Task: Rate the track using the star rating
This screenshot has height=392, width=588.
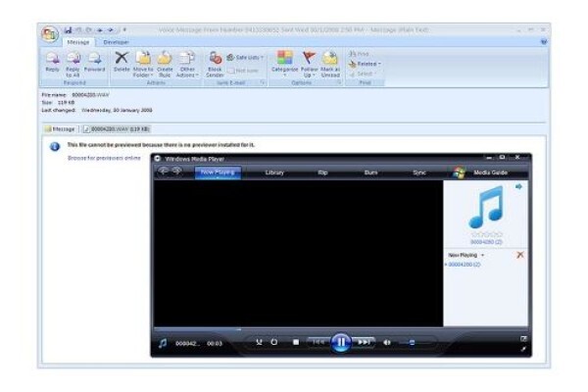Action: pyautogui.click(x=486, y=234)
